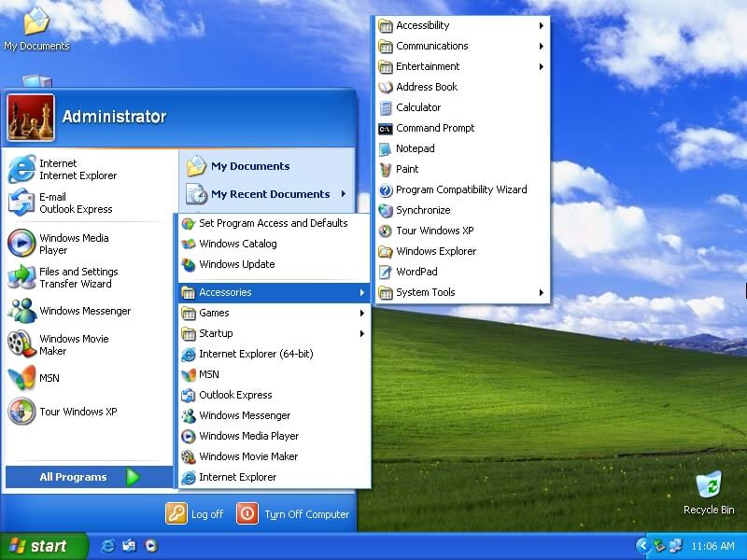Screen dimensions: 747x560
Task: Click the Administrator user picture thumbnail
Action: [x=31, y=118]
